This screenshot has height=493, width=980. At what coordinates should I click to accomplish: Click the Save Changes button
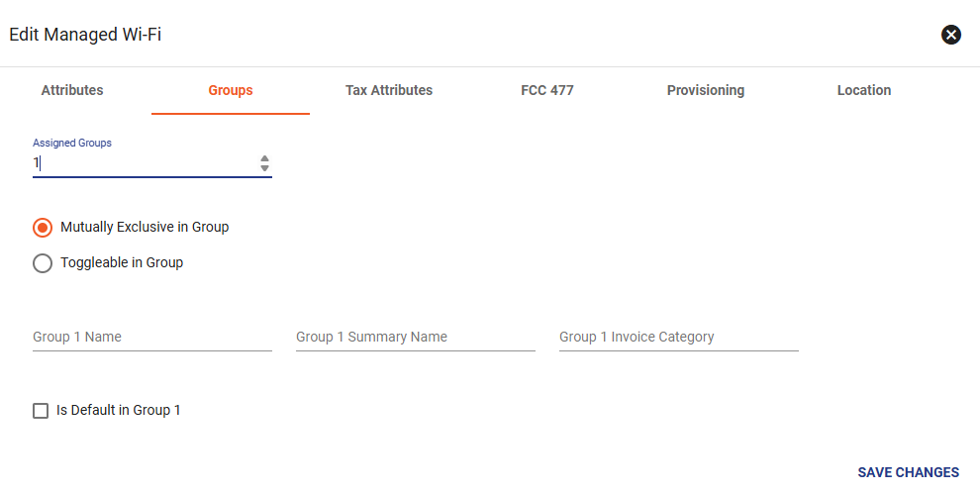coord(908,472)
